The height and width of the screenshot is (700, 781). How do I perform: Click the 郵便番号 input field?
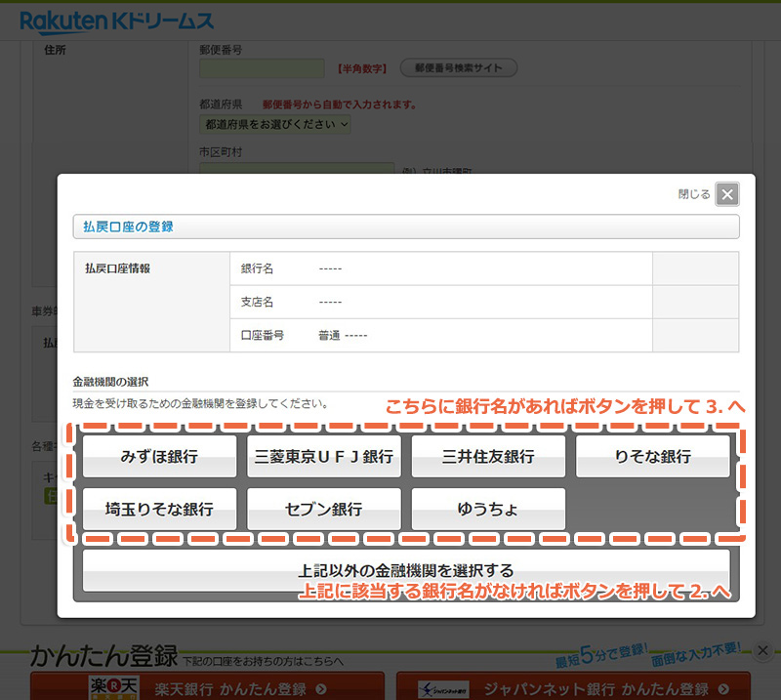click(x=262, y=68)
